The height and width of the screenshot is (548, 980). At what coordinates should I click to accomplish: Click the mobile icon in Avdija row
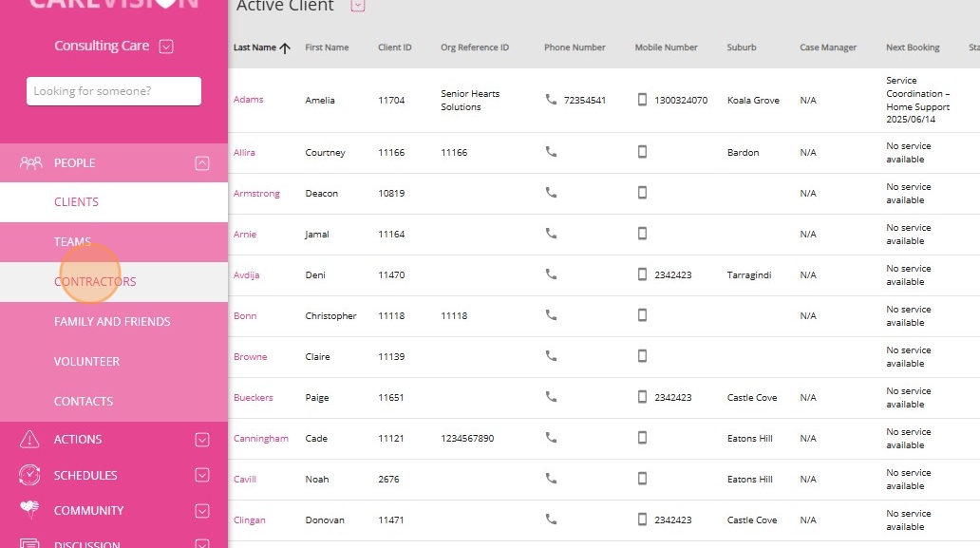pyautogui.click(x=642, y=274)
